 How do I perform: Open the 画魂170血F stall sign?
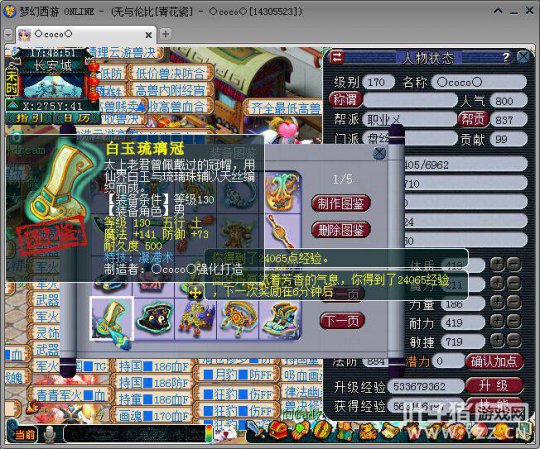[153, 416]
